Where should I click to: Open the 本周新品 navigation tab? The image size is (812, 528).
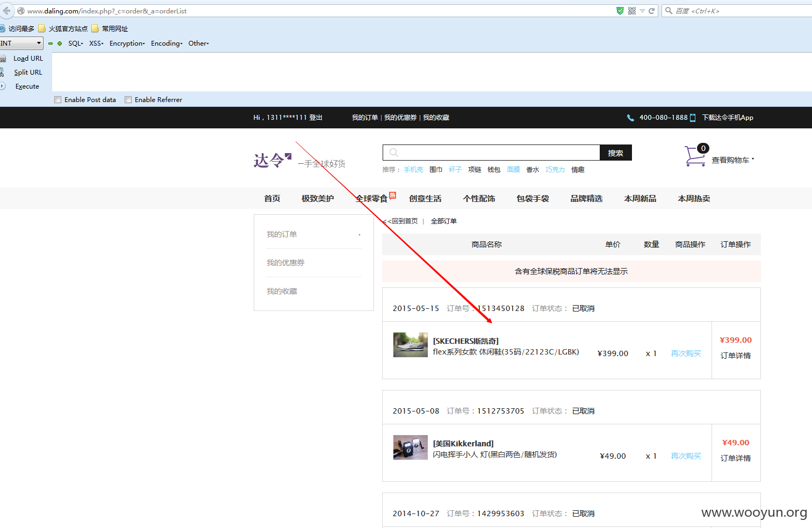[x=640, y=198]
